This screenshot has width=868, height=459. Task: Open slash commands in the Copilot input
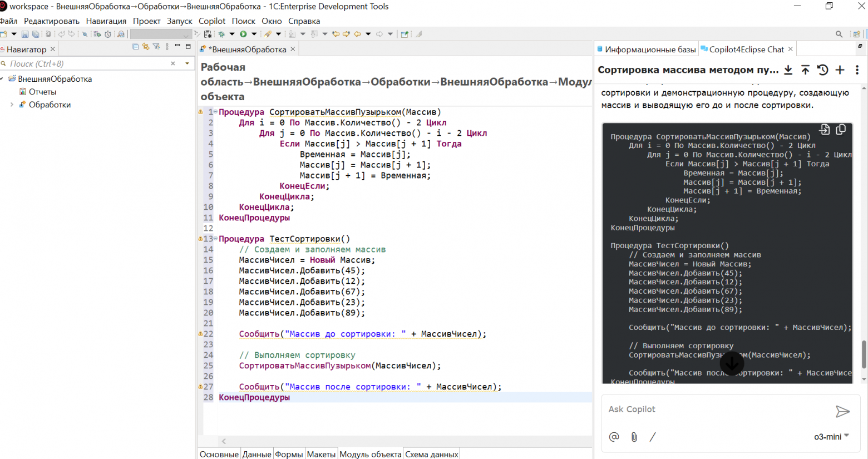pyautogui.click(x=652, y=437)
